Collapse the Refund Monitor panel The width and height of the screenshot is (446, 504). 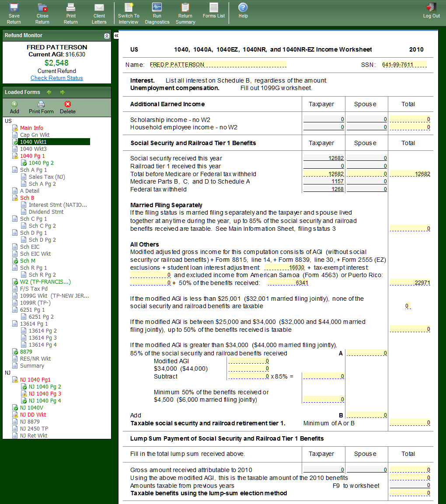tap(107, 36)
